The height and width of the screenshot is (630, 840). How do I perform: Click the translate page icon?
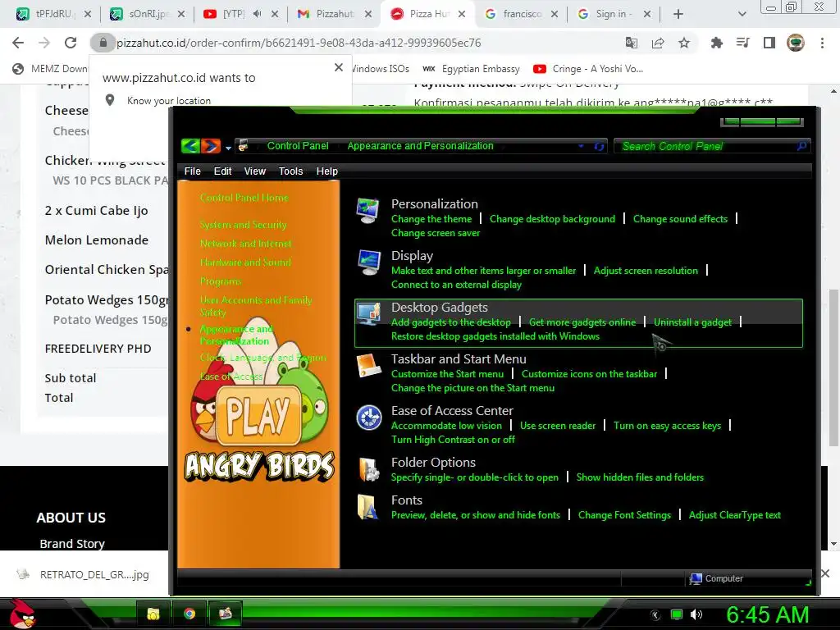pyautogui.click(x=632, y=43)
